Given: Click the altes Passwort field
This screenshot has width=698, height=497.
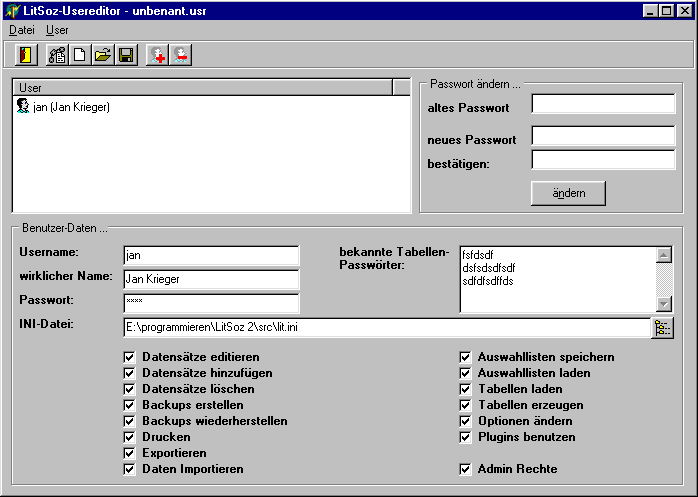Looking at the screenshot, I should (603, 104).
